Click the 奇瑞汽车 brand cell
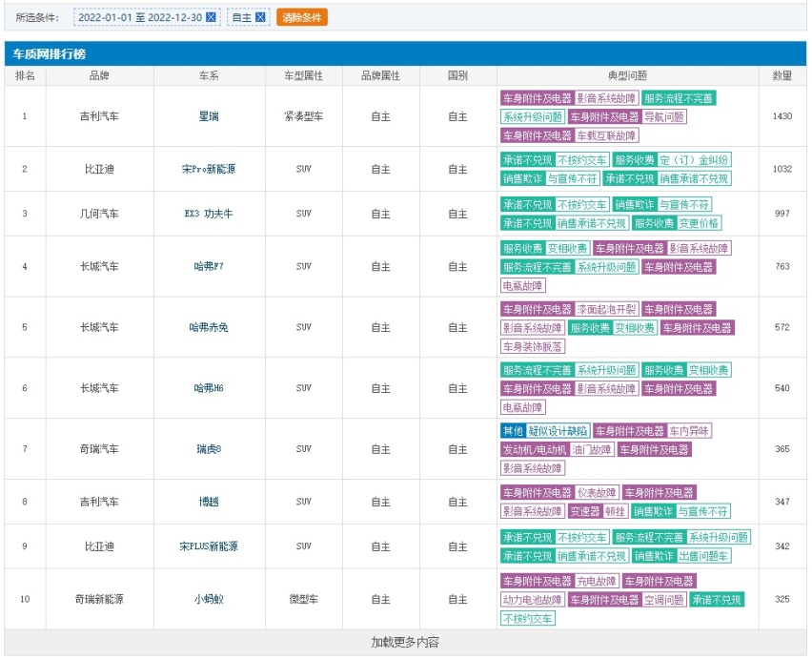 tap(99, 449)
